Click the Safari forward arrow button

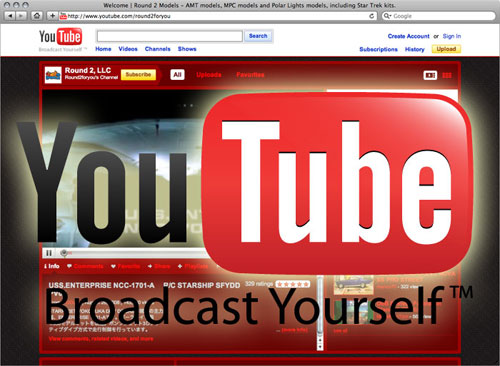pyautogui.click(x=21, y=16)
